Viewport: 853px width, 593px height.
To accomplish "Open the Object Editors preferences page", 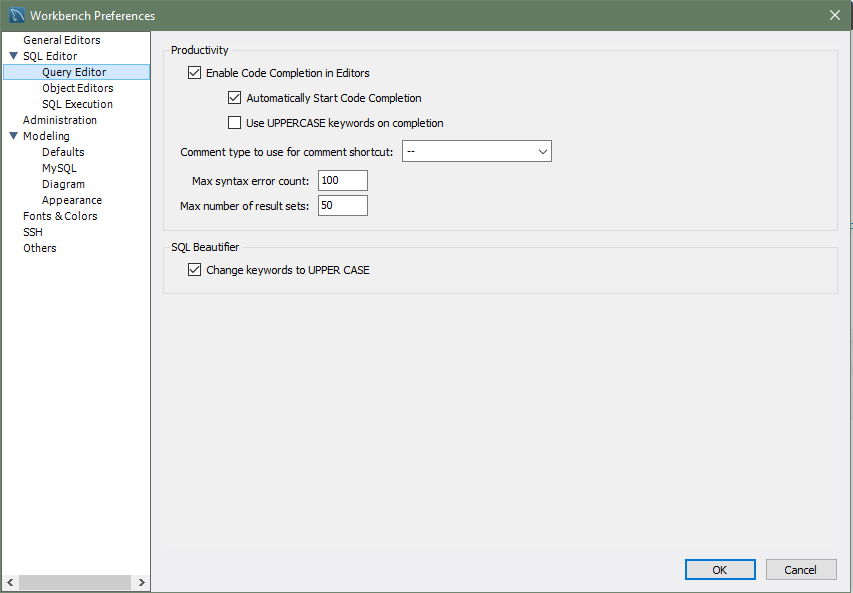I will coord(77,88).
